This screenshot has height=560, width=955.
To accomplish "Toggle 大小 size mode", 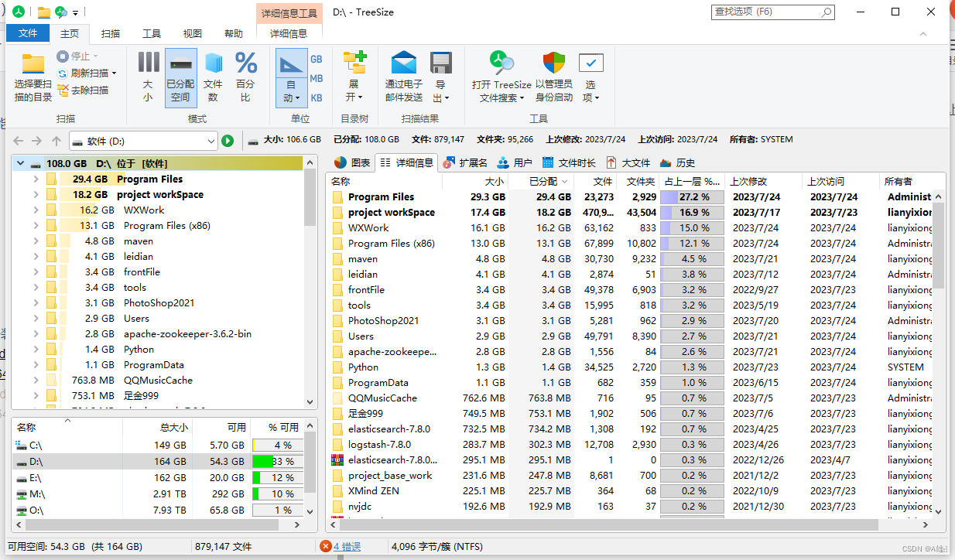I will (148, 75).
